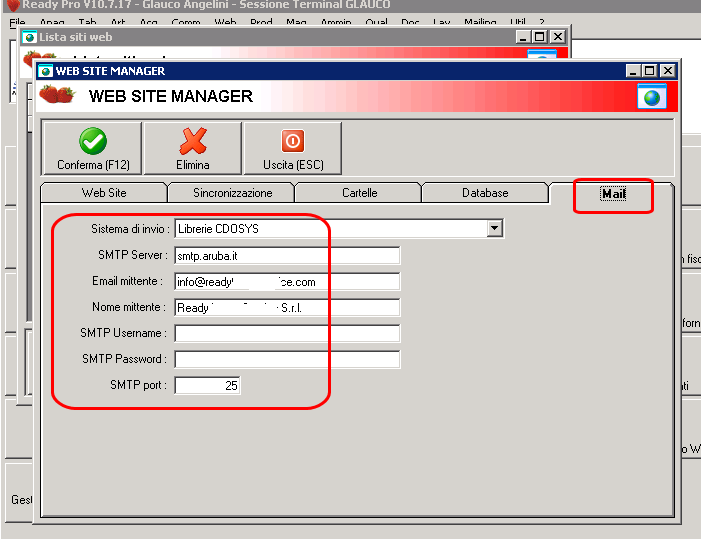Click the Email mittente input field
701x539 pixels.
click(x=287, y=282)
